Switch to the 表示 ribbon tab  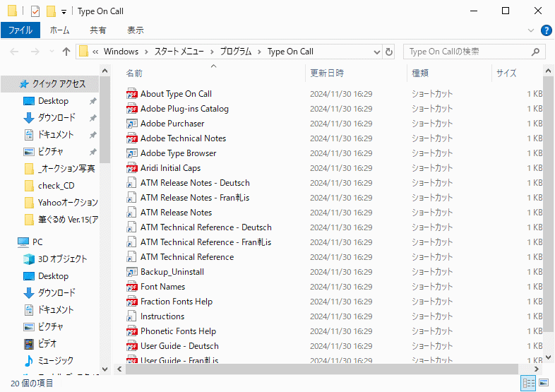135,30
